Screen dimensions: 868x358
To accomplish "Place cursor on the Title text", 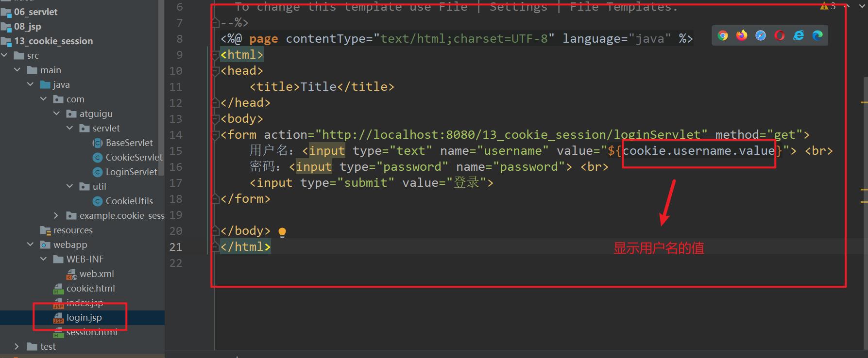I will pos(319,87).
